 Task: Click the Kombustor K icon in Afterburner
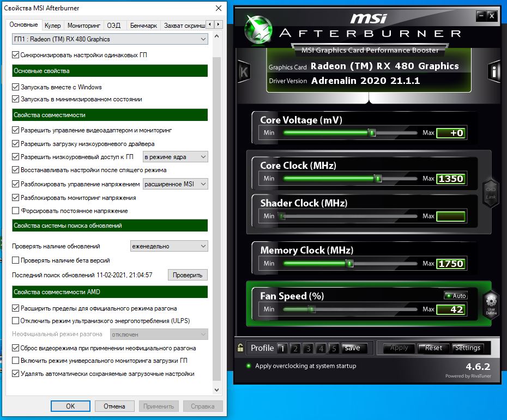(x=244, y=72)
